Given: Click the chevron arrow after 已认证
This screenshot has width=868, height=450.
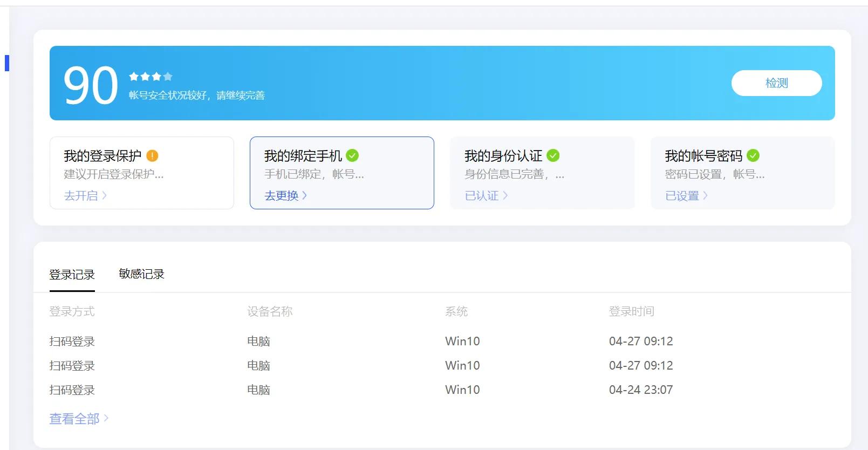Looking at the screenshot, I should point(505,195).
